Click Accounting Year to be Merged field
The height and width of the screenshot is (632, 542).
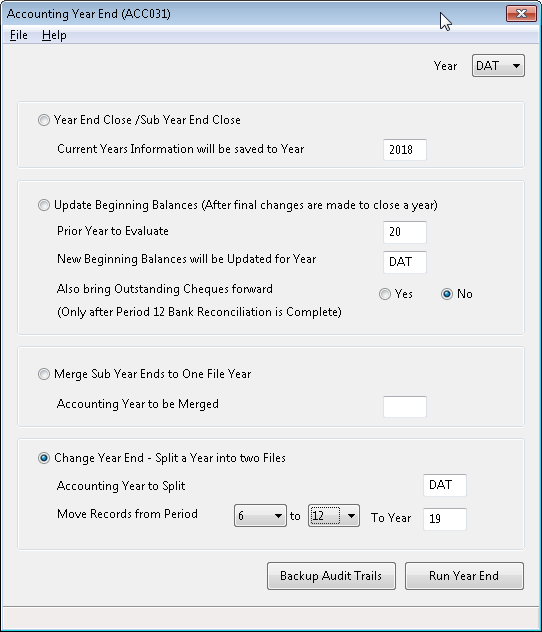[405, 407]
